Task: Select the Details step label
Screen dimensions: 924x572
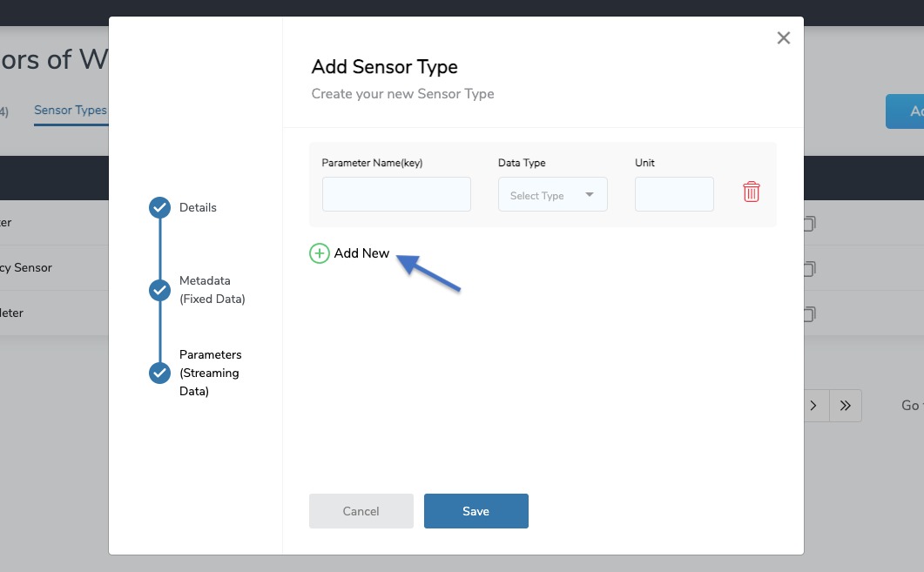Action: pos(198,207)
